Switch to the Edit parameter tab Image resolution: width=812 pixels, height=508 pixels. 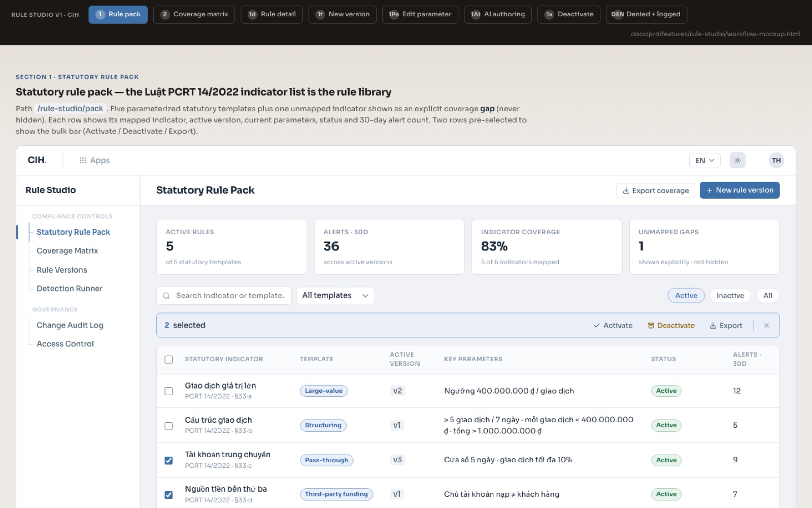pyautogui.click(x=420, y=14)
